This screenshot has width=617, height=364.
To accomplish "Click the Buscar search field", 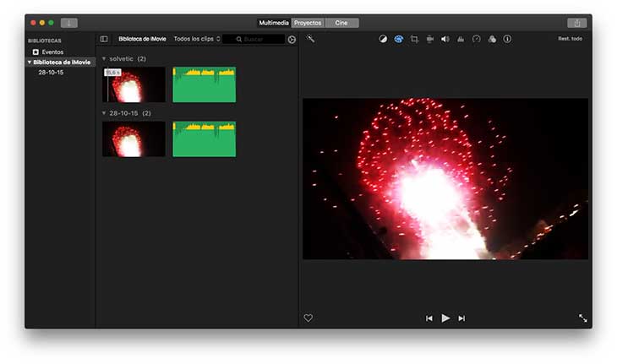I will (254, 39).
